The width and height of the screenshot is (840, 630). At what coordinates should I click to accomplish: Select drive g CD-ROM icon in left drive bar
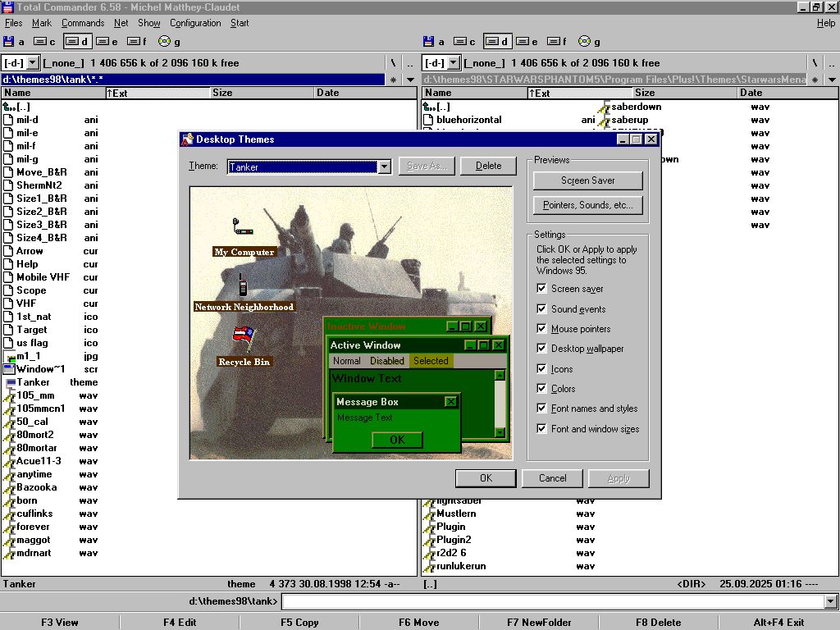(164, 42)
